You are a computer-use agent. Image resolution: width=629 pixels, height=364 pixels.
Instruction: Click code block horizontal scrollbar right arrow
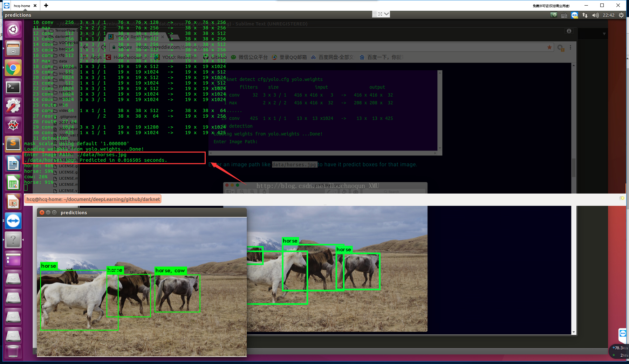point(435,153)
